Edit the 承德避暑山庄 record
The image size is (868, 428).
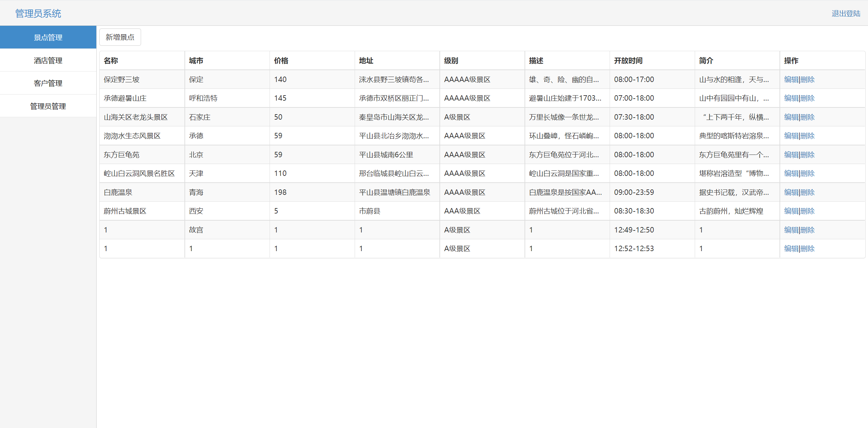pyautogui.click(x=791, y=98)
